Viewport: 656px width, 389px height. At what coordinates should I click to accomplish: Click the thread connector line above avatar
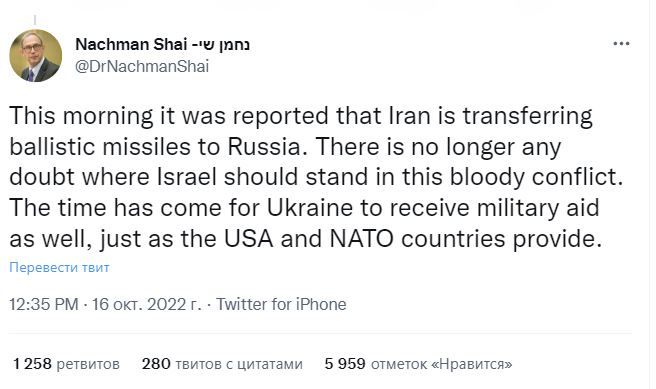pyautogui.click(x=35, y=20)
